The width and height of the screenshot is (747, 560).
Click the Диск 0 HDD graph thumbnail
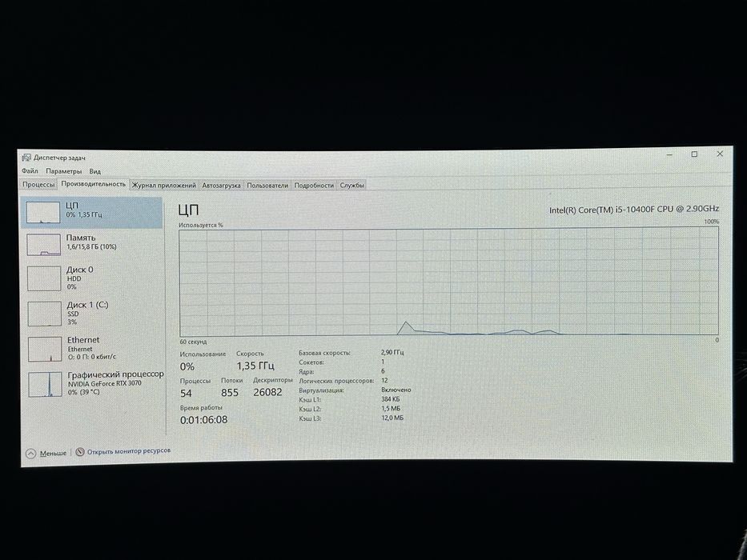(44, 278)
